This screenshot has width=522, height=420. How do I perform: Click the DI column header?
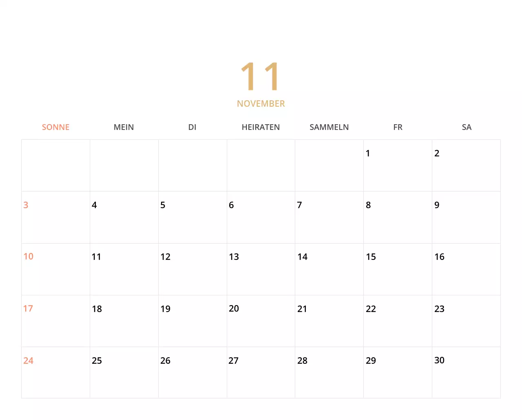pyautogui.click(x=192, y=127)
